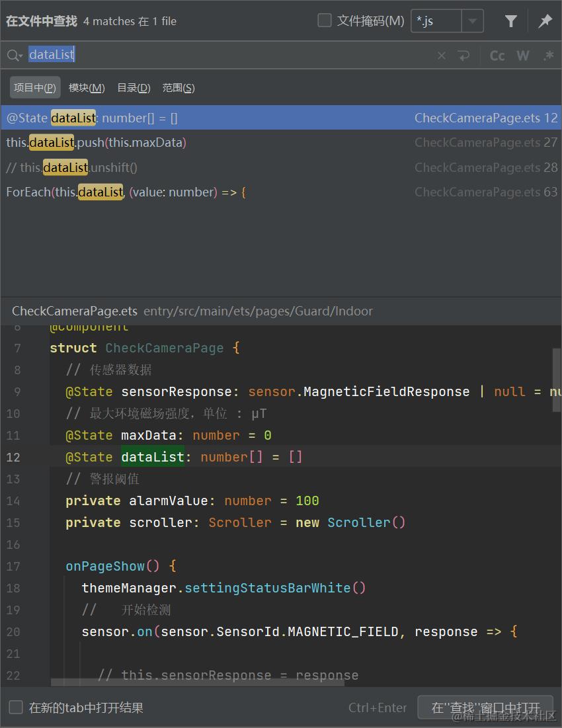The height and width of the screenshot is (728, 562).
Task: Open search history magnifier dropdown
Action: click(15, 56)
